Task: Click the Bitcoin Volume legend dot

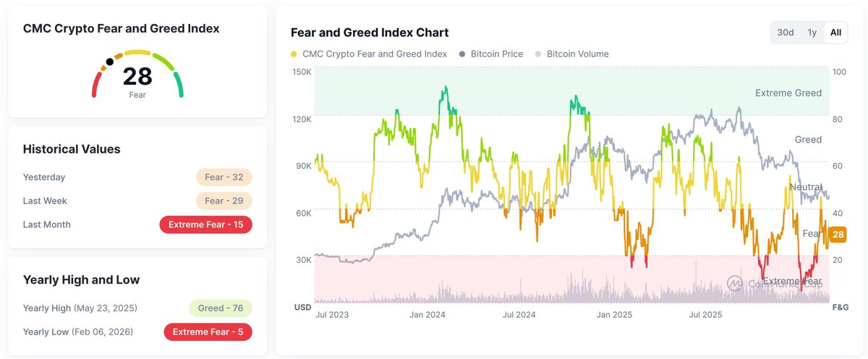Action: pyautogui.click(x=538, y=54)
